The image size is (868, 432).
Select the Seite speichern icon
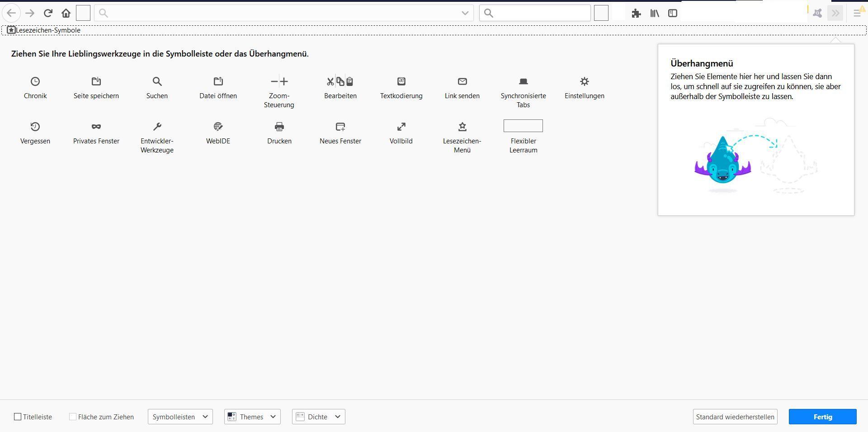point(96,81)
